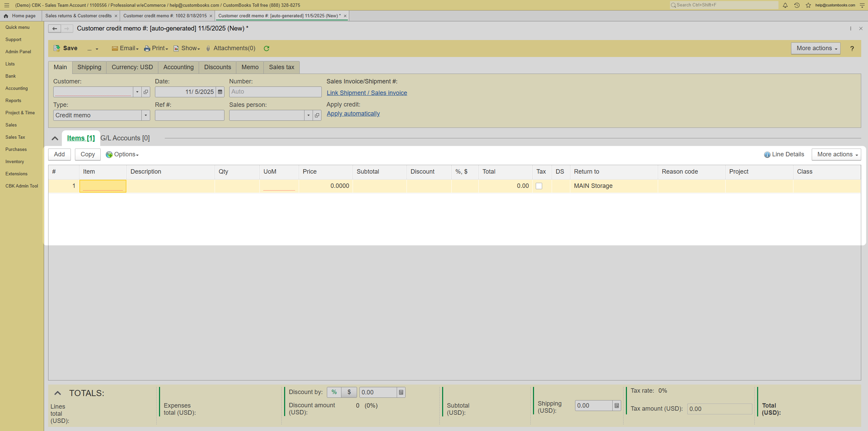Open Customer record lookup icon

pyautogui.click(x=146, y=92)
